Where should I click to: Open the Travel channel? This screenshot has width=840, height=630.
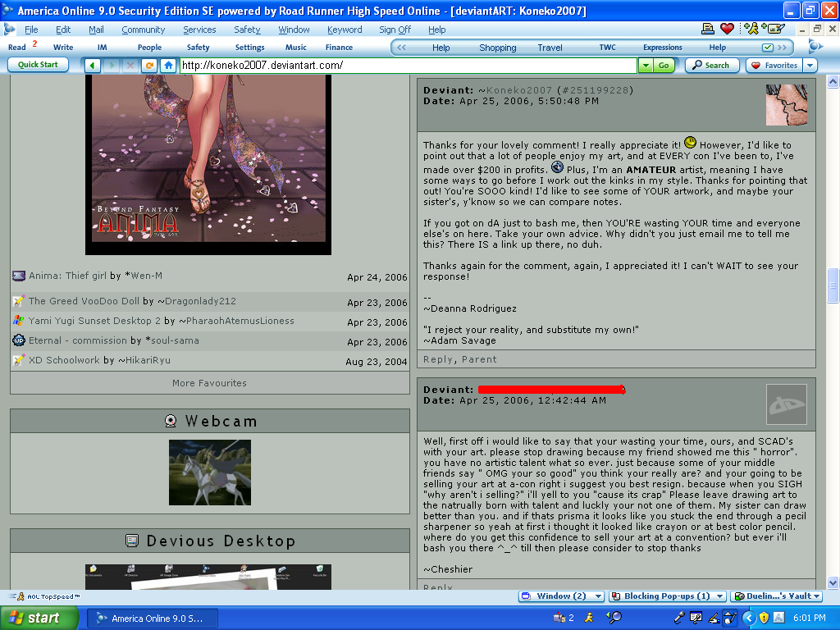pyautogui.click(x=550, y=48)
